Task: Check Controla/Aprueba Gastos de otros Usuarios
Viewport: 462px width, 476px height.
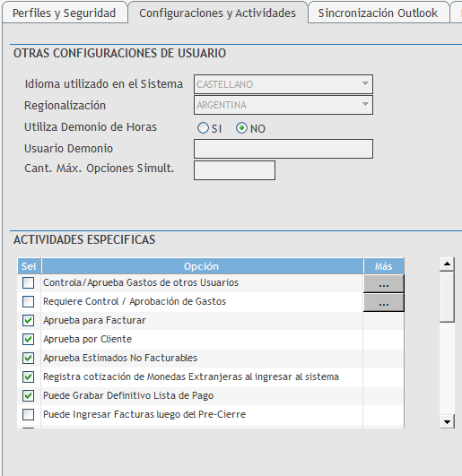Action: pyautogui.click(x=28, y=283)
